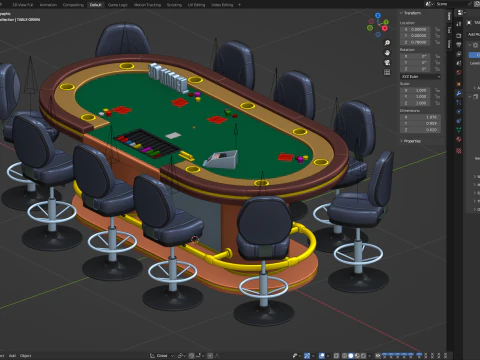Switch to the Motion Tracking workspace tab
This screenshot has height=360, width=480.
(x=147, y=5)
